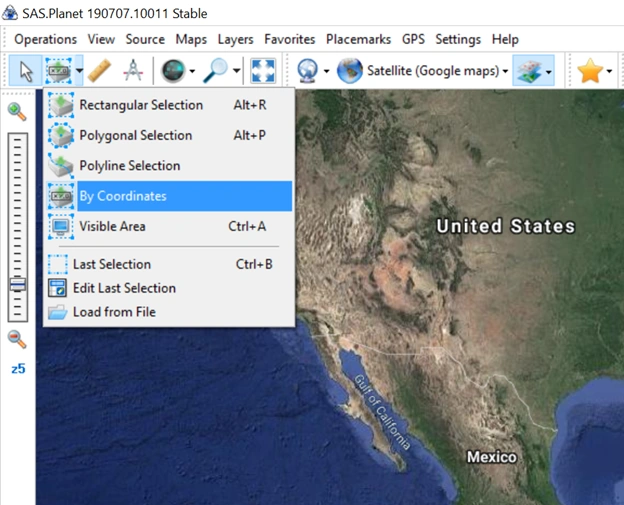Expand the dark globe icon dropdown
The height and width of the screenshot is (505, 624).
click(192, 71)
